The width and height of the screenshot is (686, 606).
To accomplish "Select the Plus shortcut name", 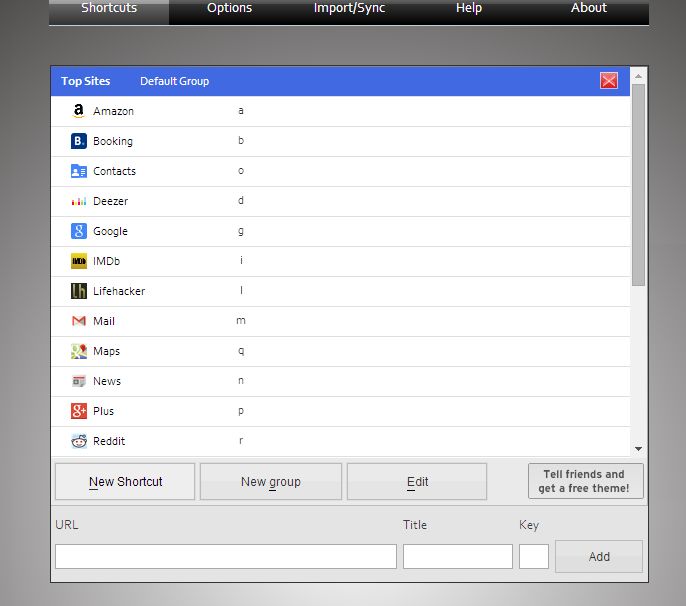I will [104, 411].
